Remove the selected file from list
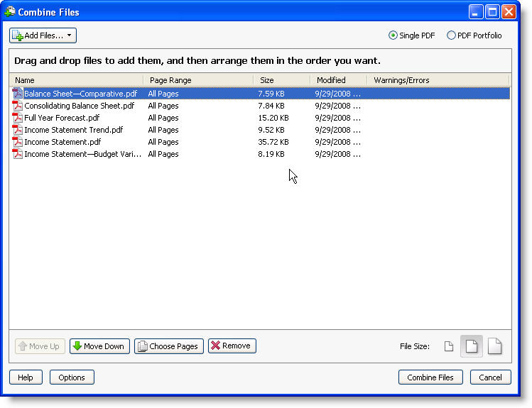Viewport: 532px width, 408px height. [x=232, y=346]
